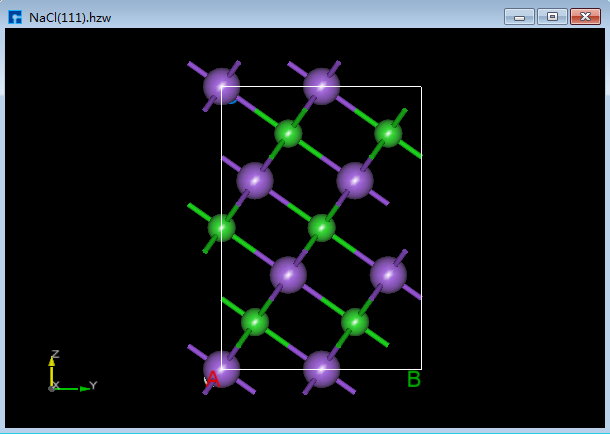Select the upper green atom nearest the right cell edge

tap(388, 133)
